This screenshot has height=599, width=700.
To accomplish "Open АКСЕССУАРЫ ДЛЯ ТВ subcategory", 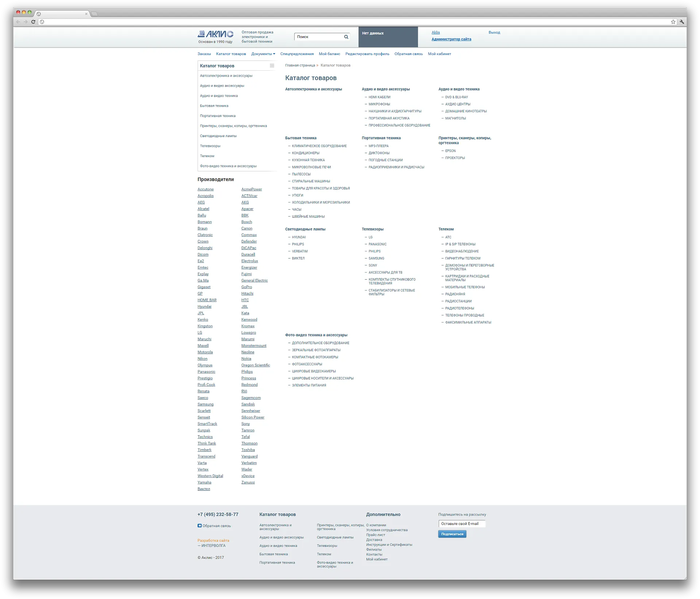I will (385, 273).
